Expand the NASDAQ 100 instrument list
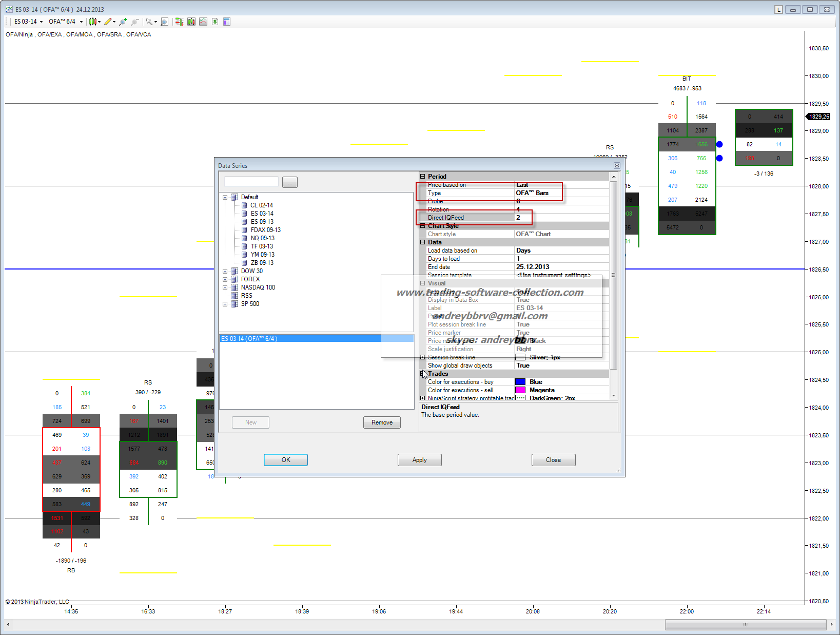 [225, 287]
